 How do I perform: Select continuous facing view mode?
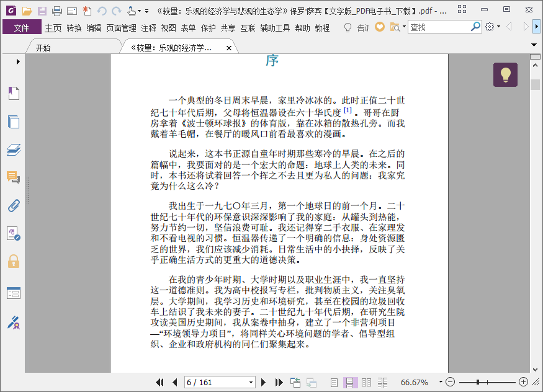coord(382,382)
